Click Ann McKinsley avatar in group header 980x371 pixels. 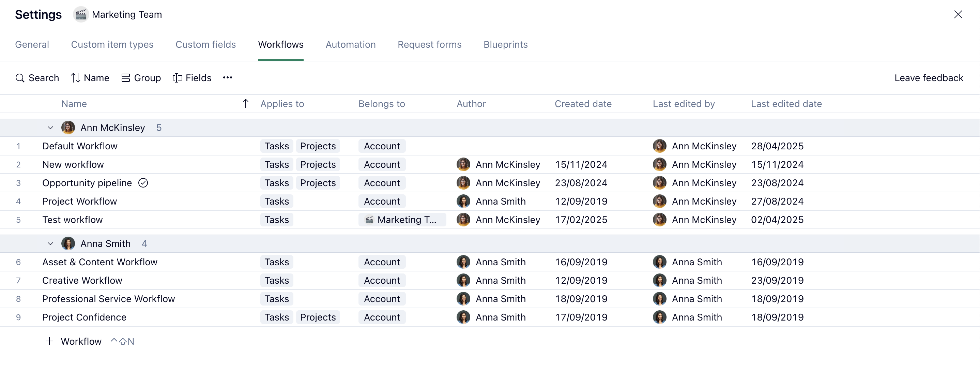pyautogui.click(x=68, y=128)
